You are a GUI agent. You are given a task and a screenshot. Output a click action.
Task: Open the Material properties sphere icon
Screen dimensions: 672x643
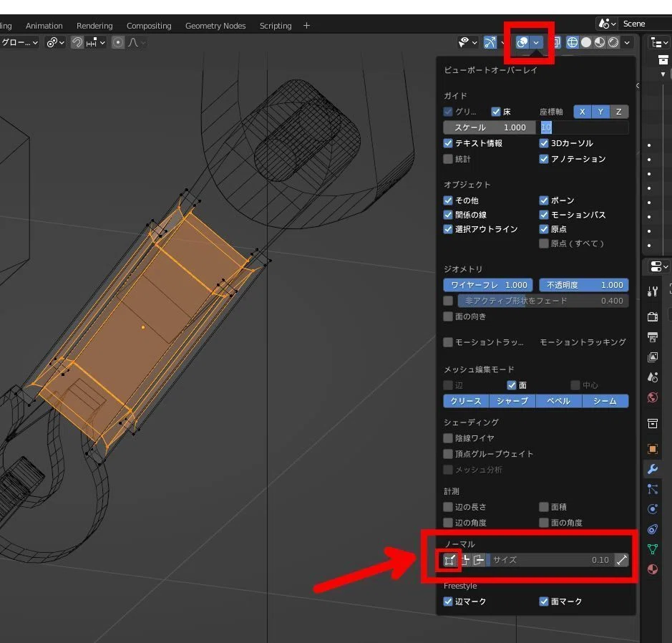(x=652, y=569)
